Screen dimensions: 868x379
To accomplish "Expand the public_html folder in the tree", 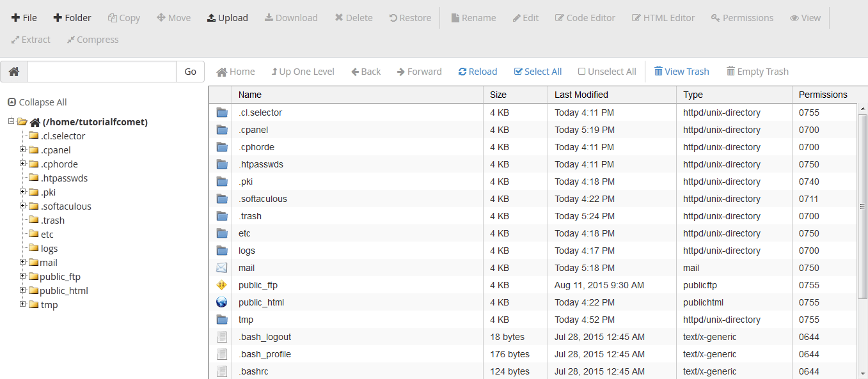I will tap(22, 290).
